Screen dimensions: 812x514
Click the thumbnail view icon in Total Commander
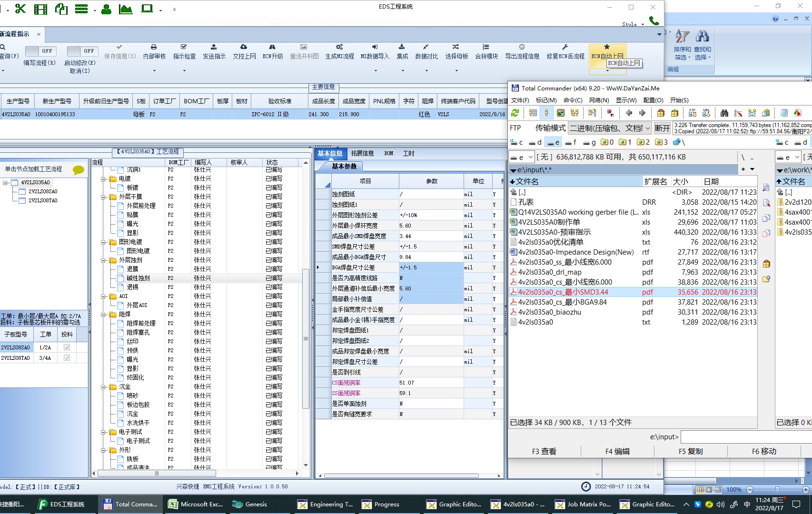(x=561, y=113)
